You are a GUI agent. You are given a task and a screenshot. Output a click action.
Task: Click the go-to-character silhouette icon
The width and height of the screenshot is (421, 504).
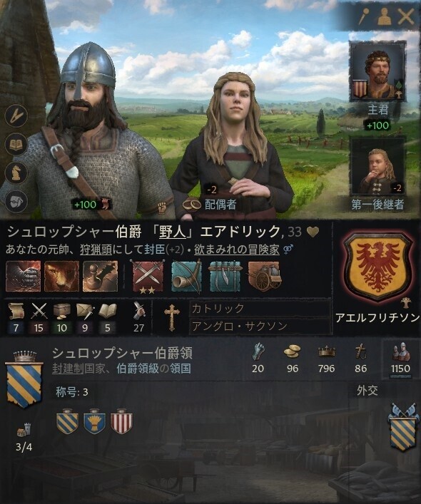pyautogui.click(x=384, y=16)
